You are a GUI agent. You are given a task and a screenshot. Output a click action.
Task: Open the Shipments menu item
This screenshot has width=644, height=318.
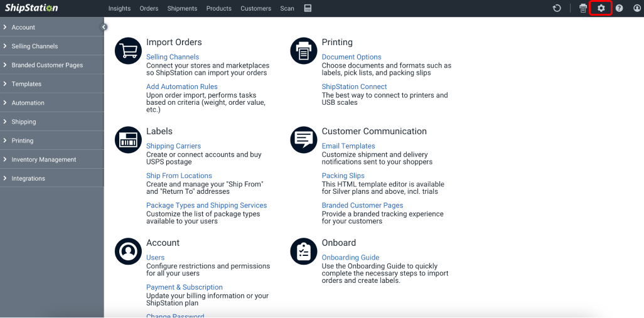tap(182, 8)
